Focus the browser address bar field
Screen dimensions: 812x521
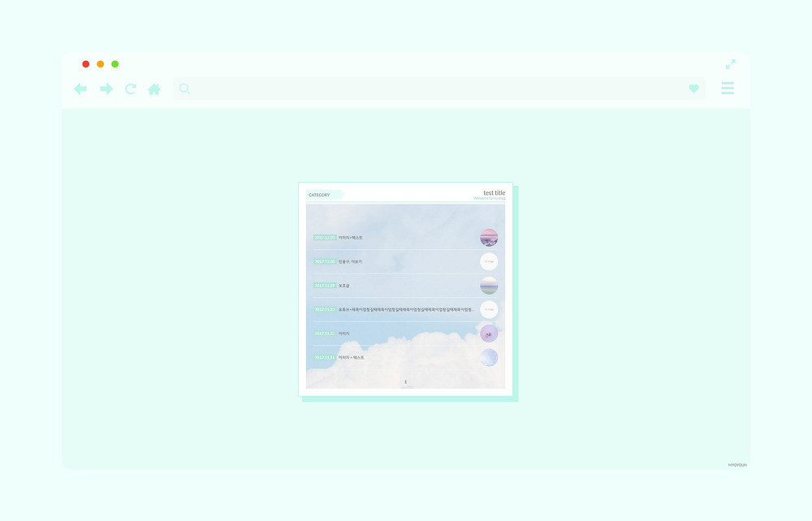439,88
